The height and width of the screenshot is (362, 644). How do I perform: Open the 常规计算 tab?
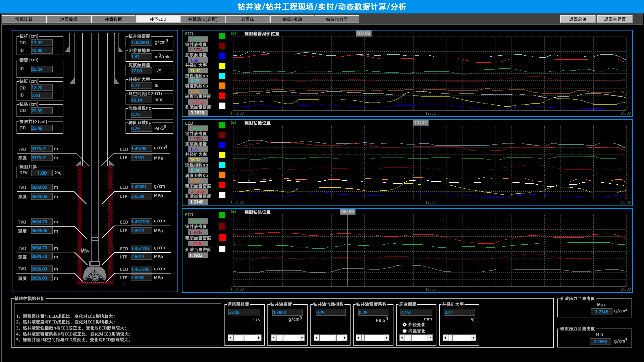coord(24,19)
